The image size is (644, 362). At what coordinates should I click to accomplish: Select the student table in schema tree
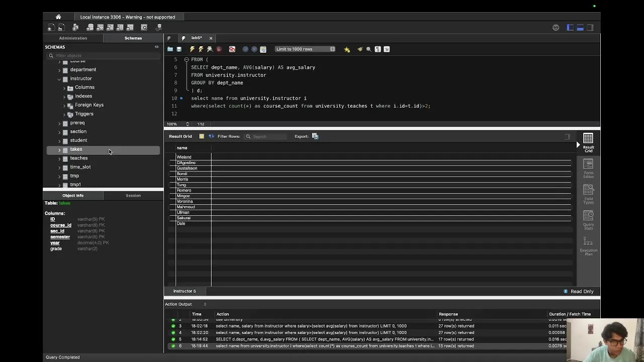tap(78, 140)
